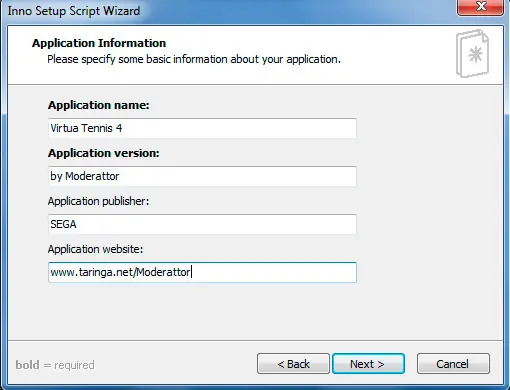Image resolution: width=510 pixels, height=390 pixels.
Task: Click the wizard document icon in header
Action: (x=473, y=53)
